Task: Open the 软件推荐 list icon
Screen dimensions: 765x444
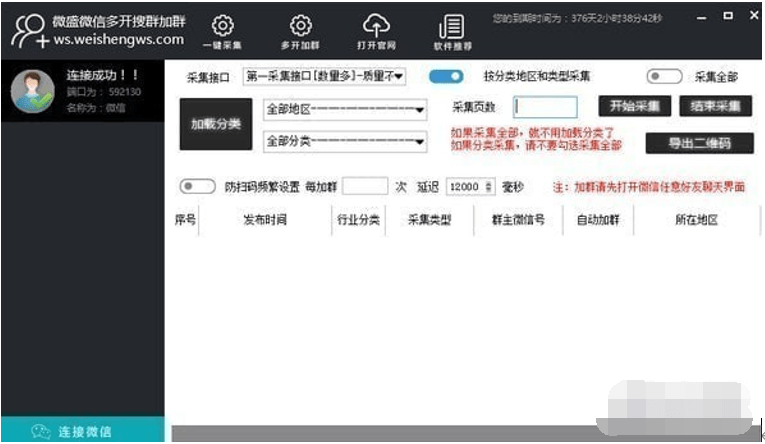Action: point(452,26)
